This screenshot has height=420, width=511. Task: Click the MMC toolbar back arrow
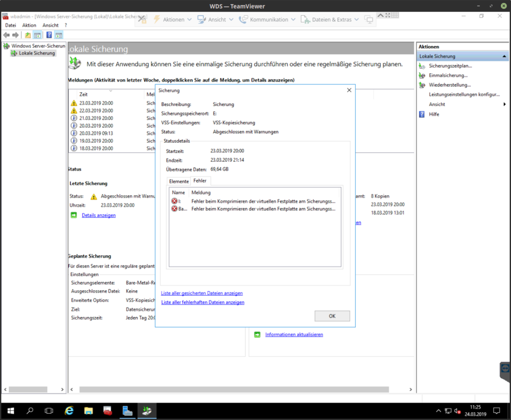point(7,35)
